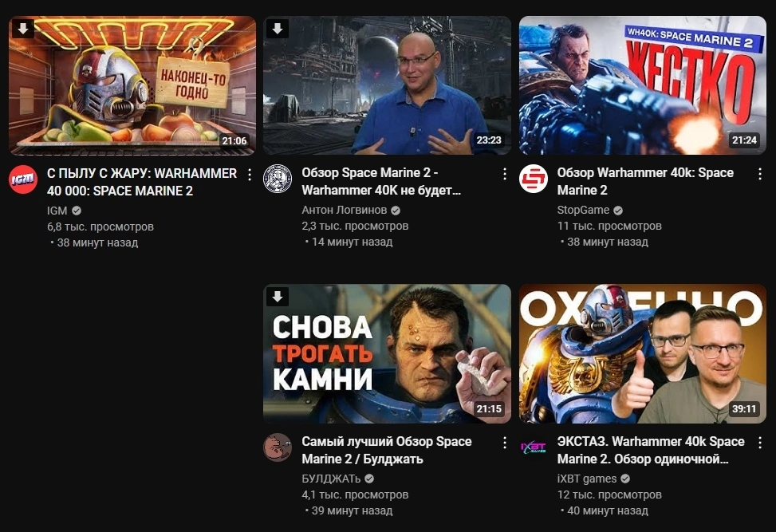Open three-dot menu for IGM video

coord(250,174)
